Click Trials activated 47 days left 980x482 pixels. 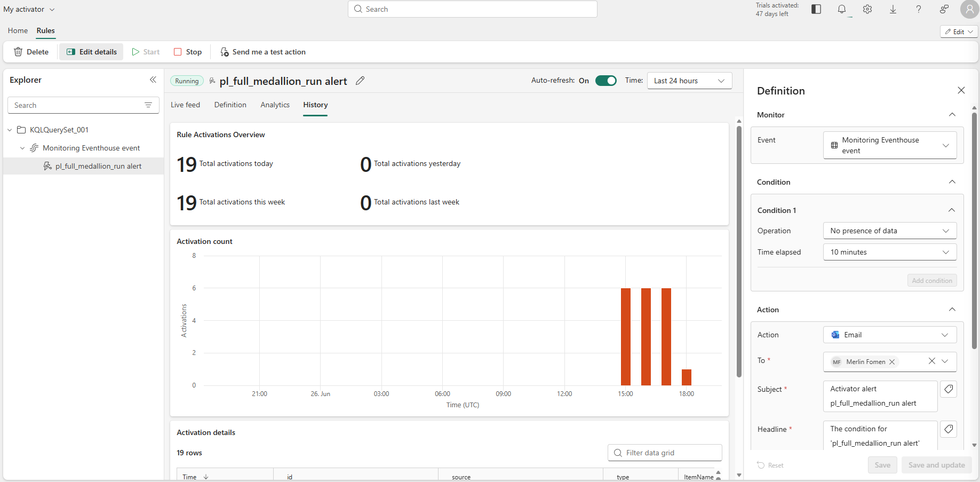[777, 10]
